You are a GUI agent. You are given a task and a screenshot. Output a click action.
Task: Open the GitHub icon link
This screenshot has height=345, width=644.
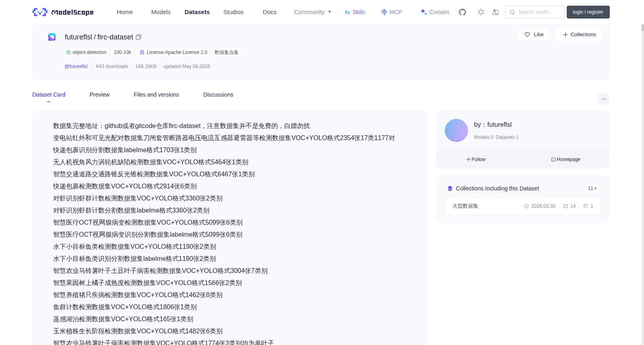[462, 12]
